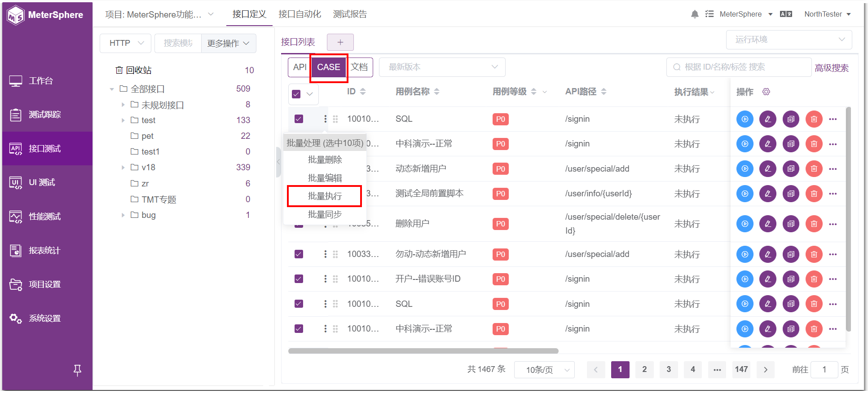Open the 运行环境 dropdown

click(789, 40)
